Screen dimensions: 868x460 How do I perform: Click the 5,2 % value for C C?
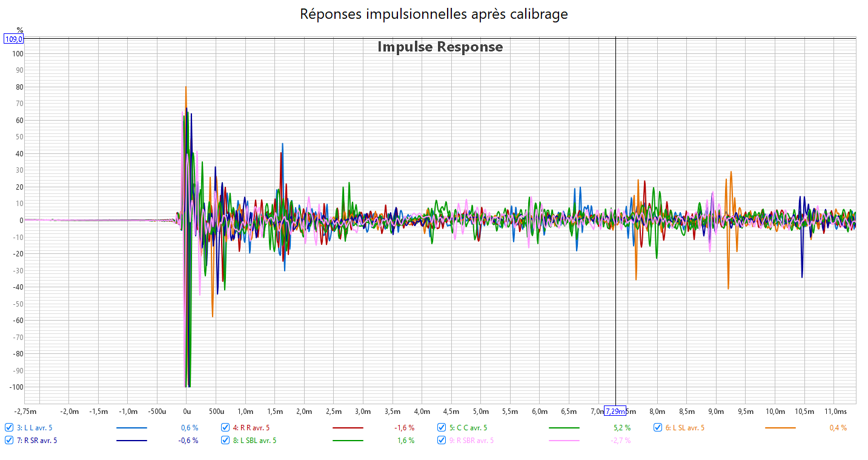[622, 428]
